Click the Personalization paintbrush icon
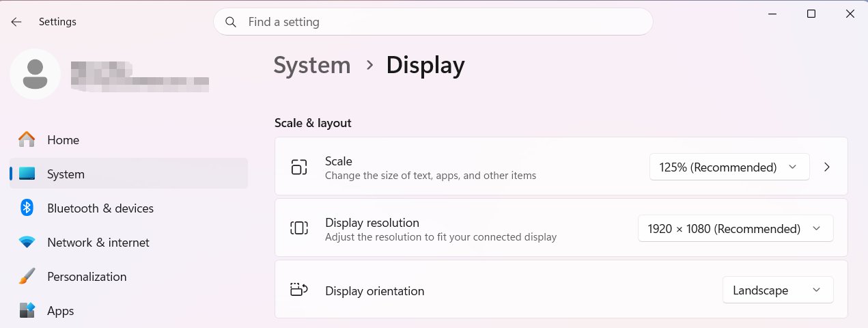Screen dimensions: 868x328 (27, 276)
